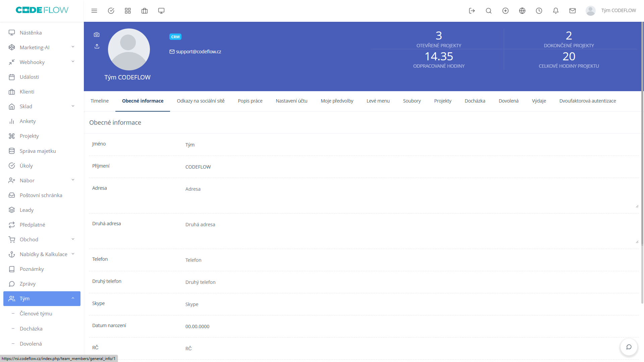This screenshot has height=362, width=644.
Task: Click the sign-out arrow icon
Action: tap(472, 11)
